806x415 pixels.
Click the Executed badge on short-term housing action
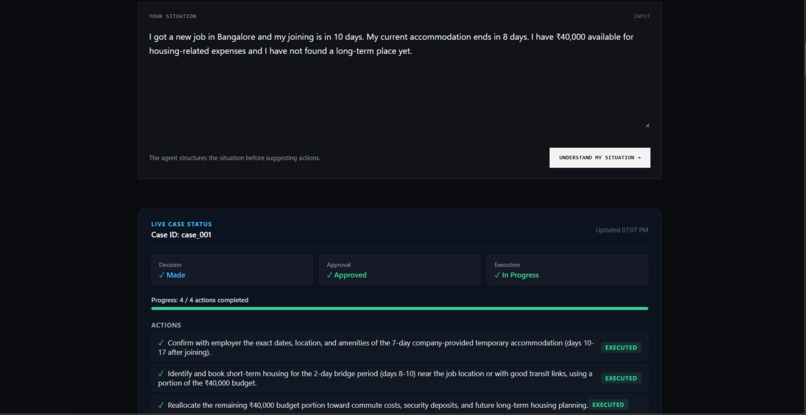[621, 378]
